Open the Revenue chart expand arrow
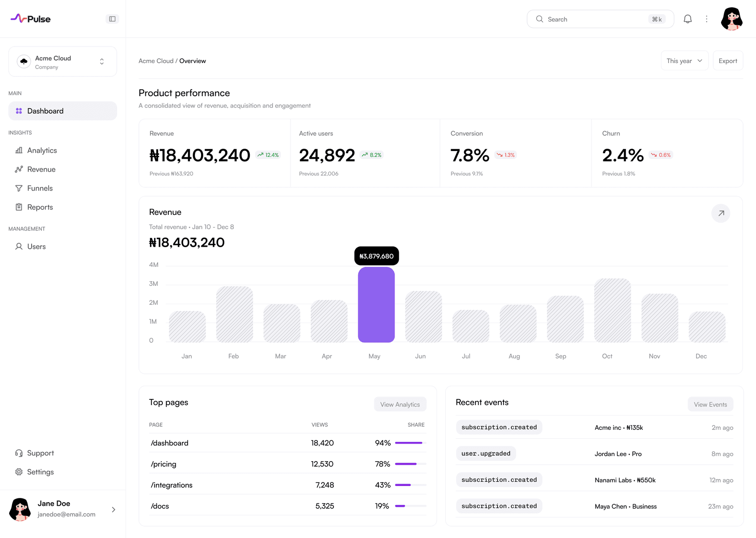Screen dimensions: 756x538 (721, 213)
